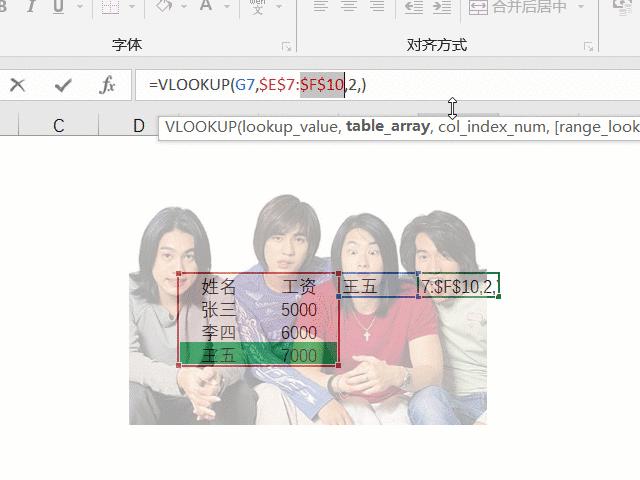Viewport: 640px width, 480px height.
Task: Open the font color dropdown arrow
Action: pyautogui.click(x=227, y=6)
